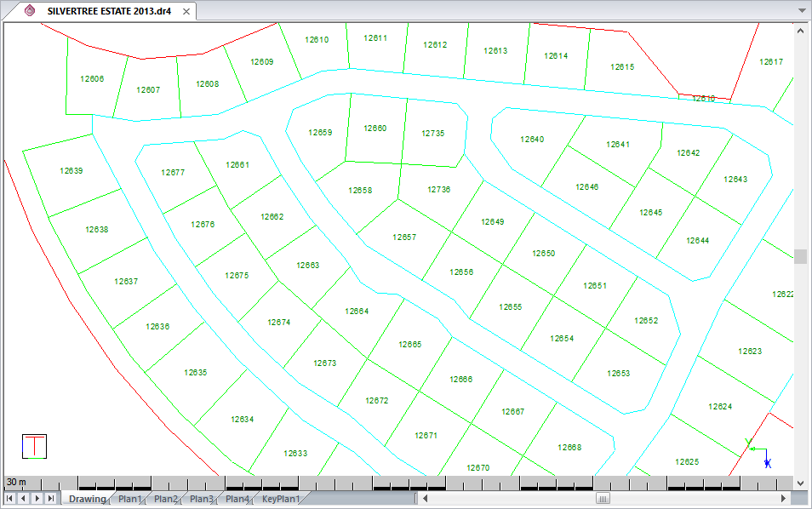Click the horizontal scrollbar thumb

[603, 498]
